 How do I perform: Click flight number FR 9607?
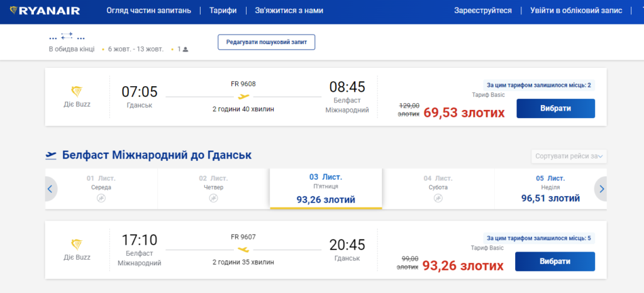pyautogui.click(x=243, y=237)
